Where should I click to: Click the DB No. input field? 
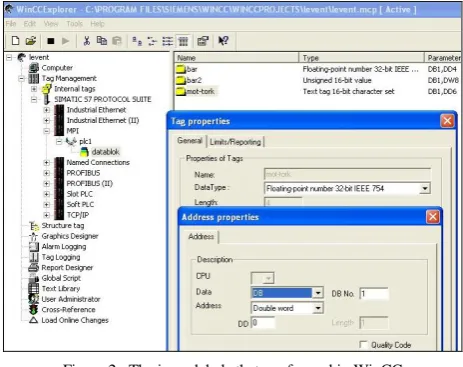(374, 294)
